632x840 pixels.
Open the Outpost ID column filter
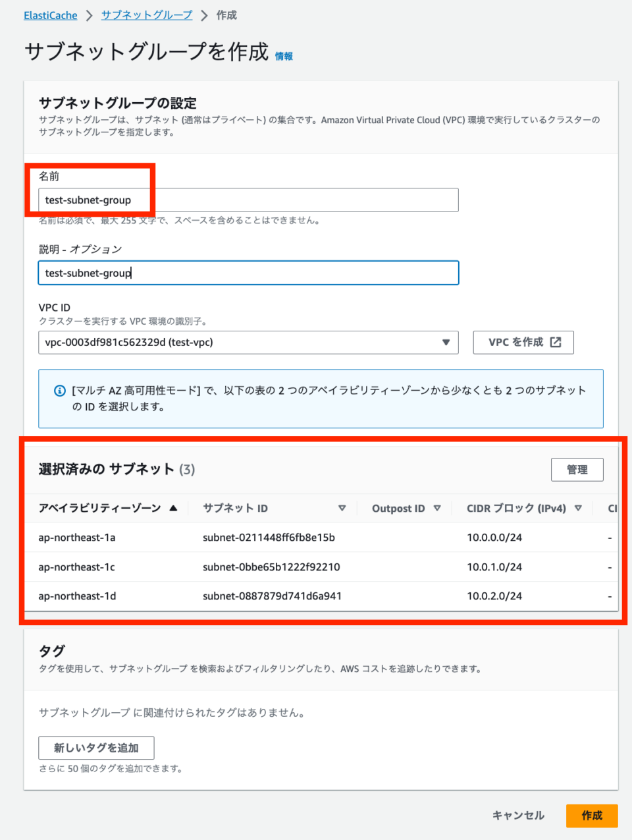coord(436,508)
